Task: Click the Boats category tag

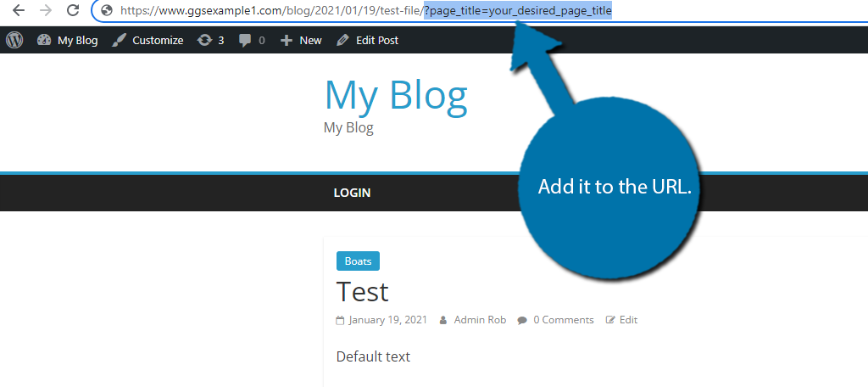Action: pos(359,261)
